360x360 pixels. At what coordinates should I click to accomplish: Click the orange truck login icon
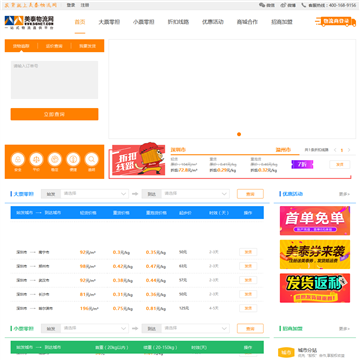pos(336,22)
